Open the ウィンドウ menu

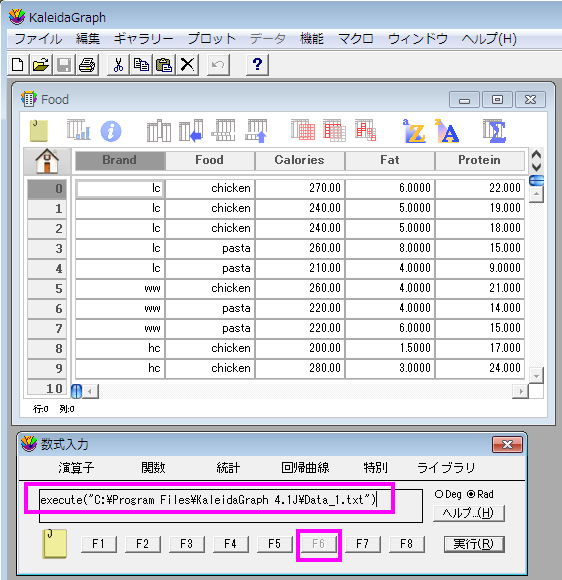(x=418, y=38)
